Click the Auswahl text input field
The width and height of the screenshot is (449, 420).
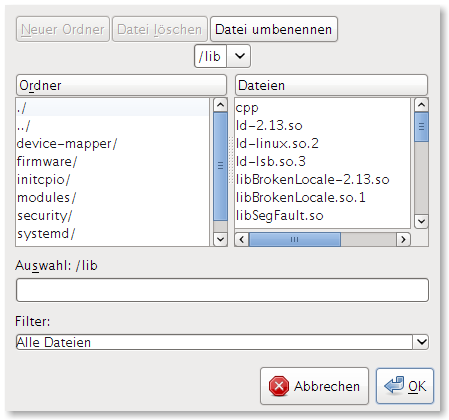[x=222, y=290]
